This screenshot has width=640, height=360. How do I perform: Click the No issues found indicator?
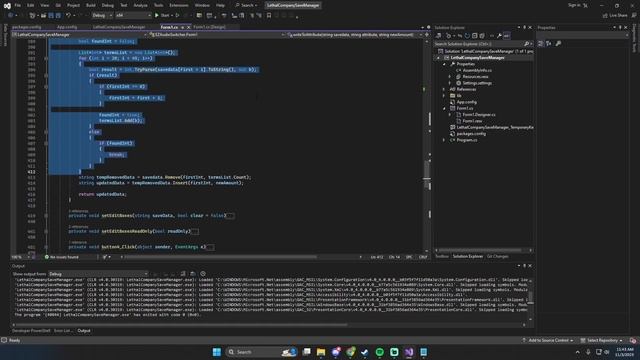point(62,257)
